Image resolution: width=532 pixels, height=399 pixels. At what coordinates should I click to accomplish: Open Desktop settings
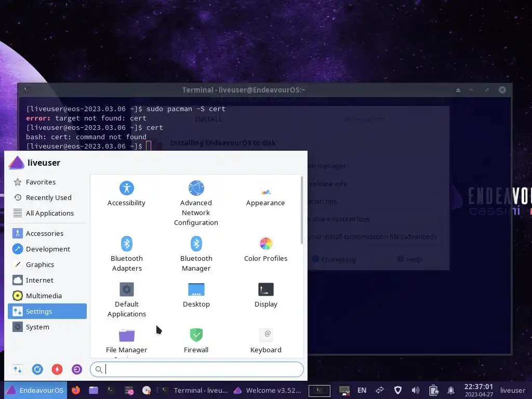point(196,295)
